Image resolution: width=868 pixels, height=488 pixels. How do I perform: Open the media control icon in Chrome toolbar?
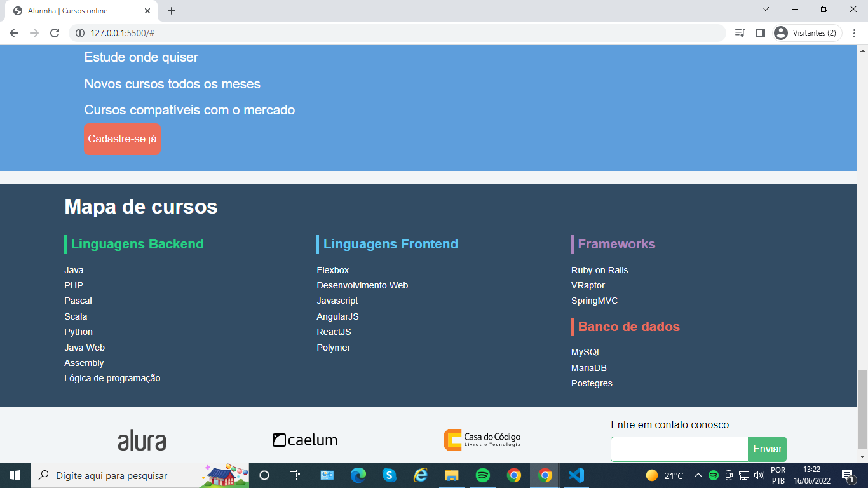point(740,33)
